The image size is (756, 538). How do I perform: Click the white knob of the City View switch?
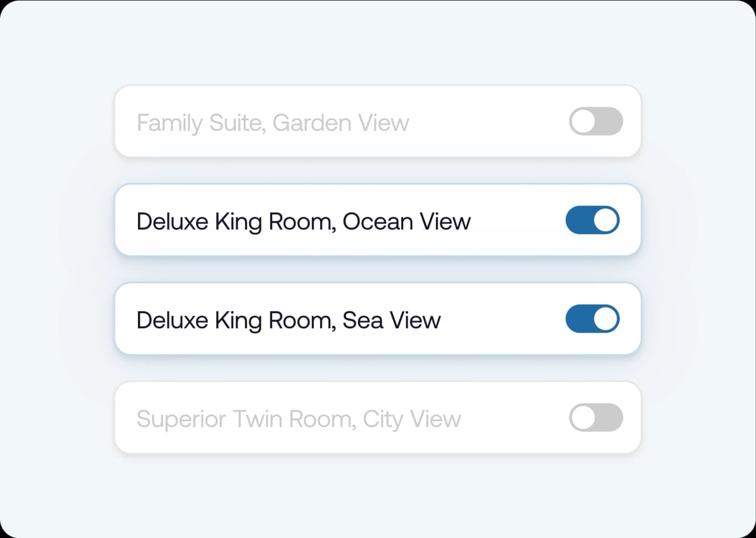pyautogui.click(x=583, y=418)
